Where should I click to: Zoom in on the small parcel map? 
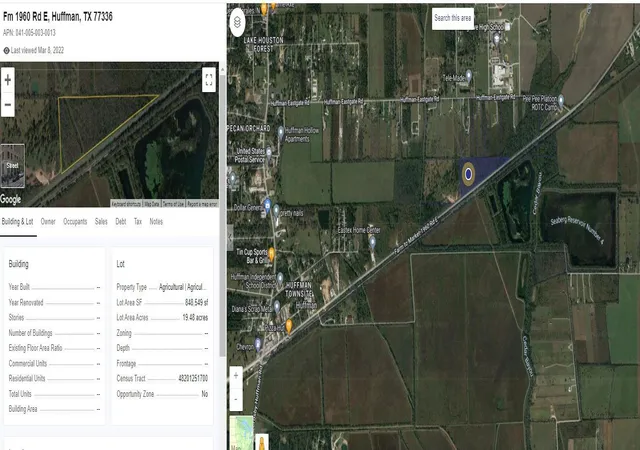(7, 80)
